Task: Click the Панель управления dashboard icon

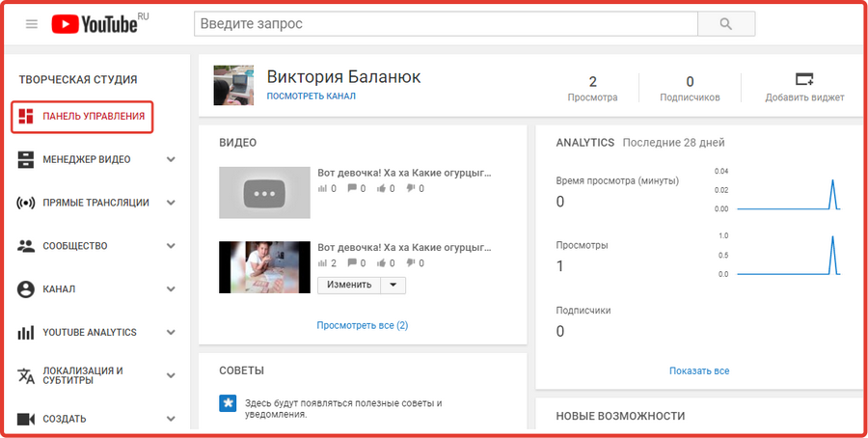Action: 26,117
